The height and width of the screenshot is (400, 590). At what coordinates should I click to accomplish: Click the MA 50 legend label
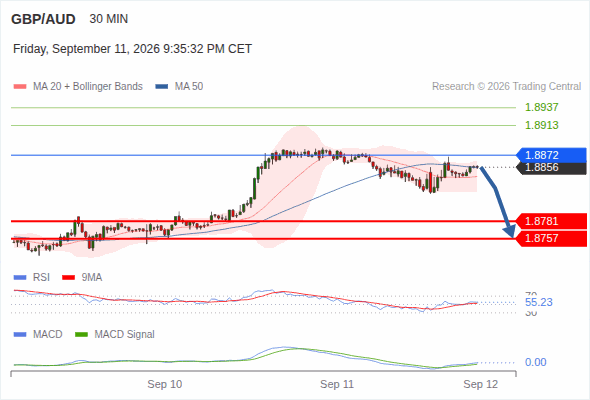pos(189,87)
